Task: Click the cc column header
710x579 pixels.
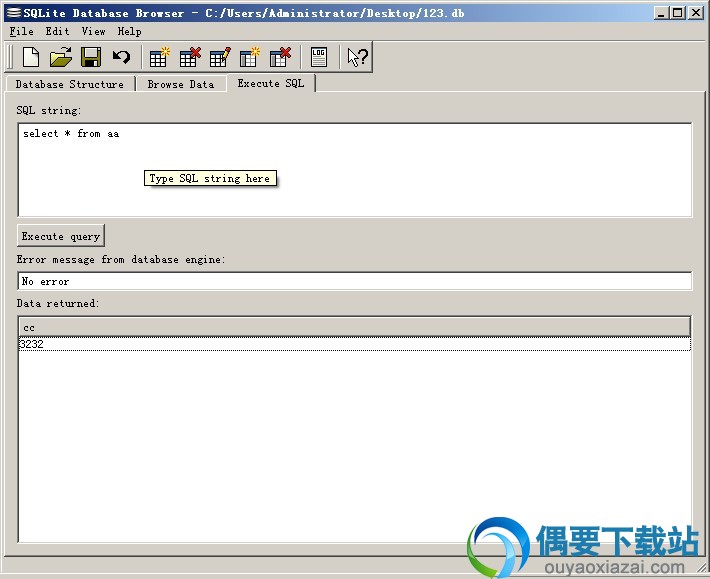Action: coord(355,327)
